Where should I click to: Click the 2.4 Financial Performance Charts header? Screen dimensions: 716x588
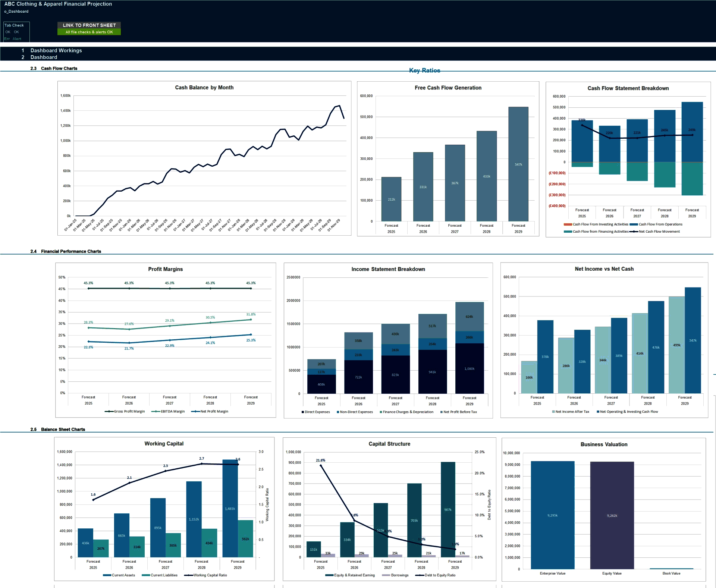tap(66, 251)
